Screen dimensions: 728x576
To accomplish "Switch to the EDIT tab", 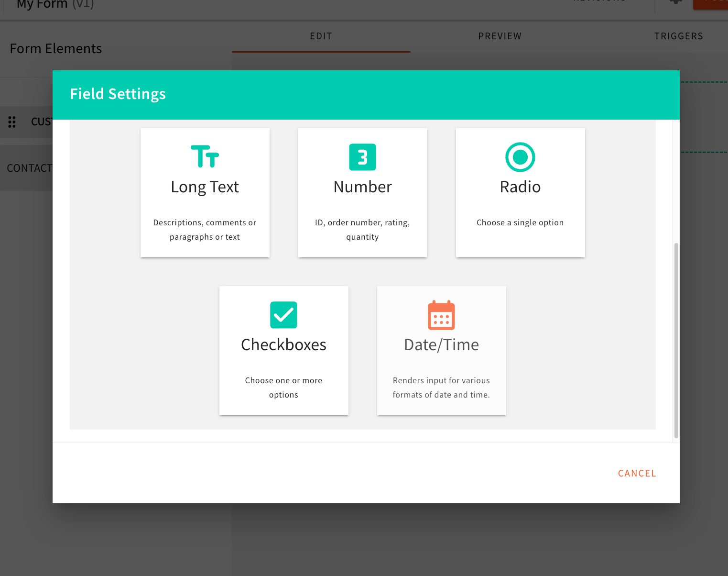I will 321,36.
